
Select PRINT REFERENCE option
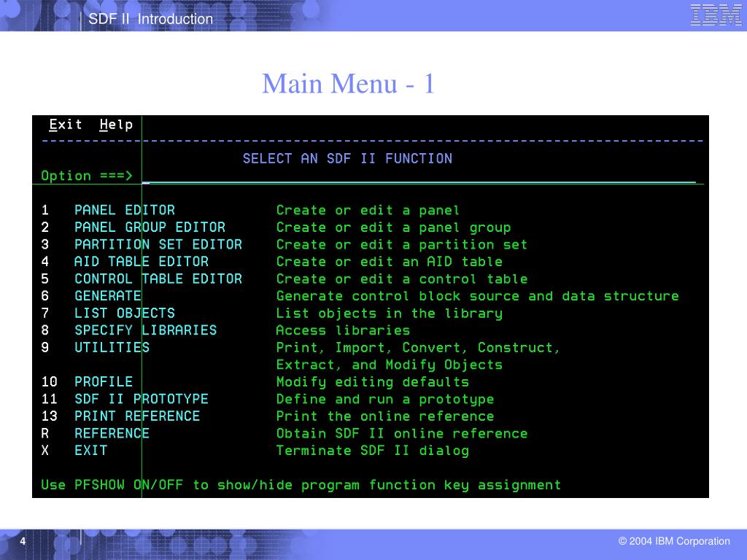pos(137,416)
